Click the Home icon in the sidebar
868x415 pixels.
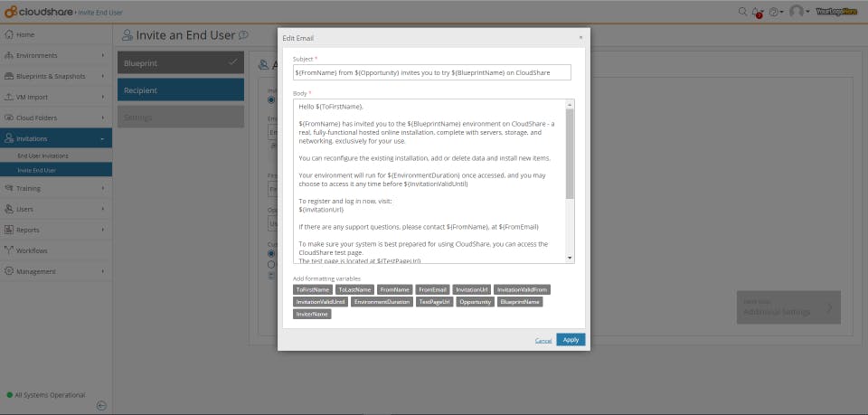(9, 34)
